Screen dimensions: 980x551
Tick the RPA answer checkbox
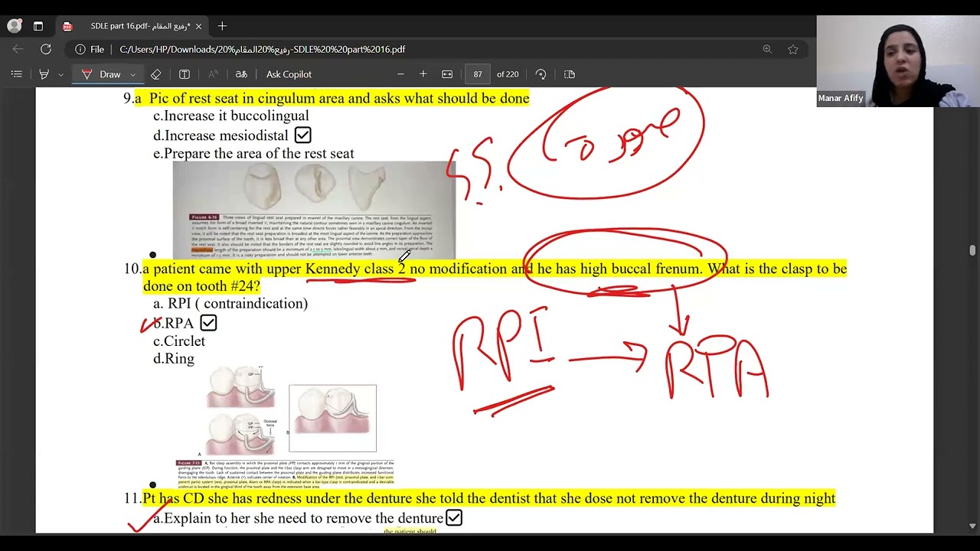point(208,323)
